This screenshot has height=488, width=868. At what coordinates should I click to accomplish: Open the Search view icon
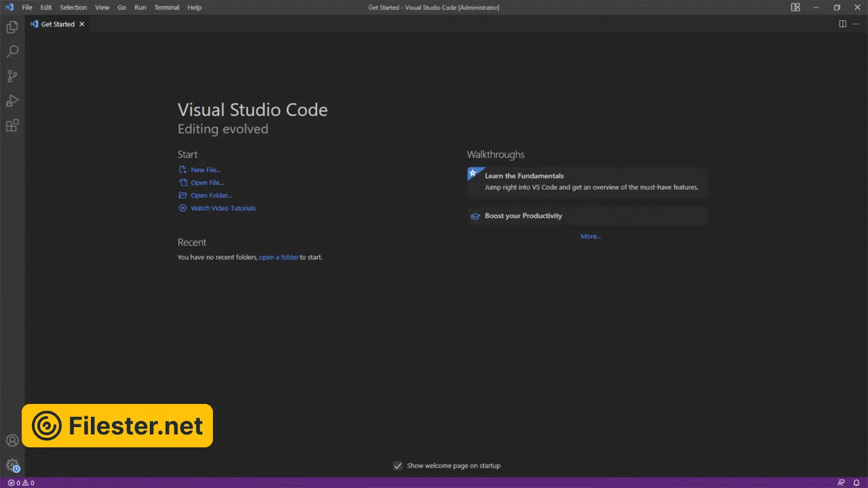(x=12, y=52)
